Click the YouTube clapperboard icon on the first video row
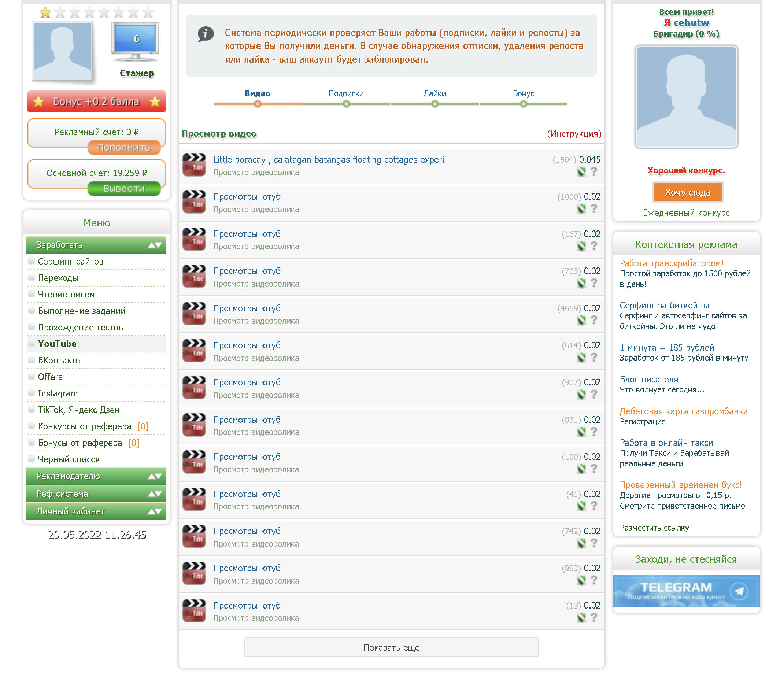 coord(194,165)
